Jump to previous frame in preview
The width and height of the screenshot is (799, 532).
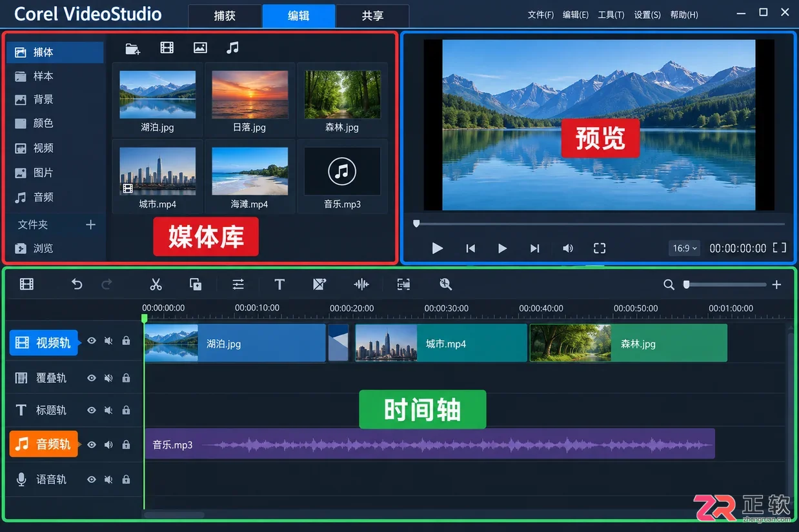[470, 248]
